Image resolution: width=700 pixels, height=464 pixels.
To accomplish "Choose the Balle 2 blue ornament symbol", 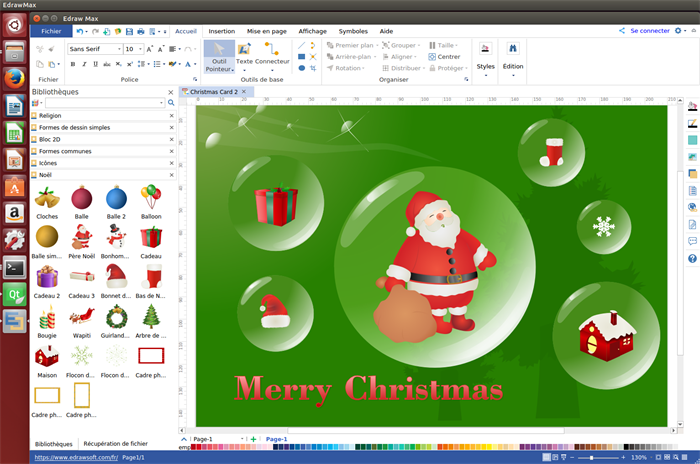I will coord(116,202).
